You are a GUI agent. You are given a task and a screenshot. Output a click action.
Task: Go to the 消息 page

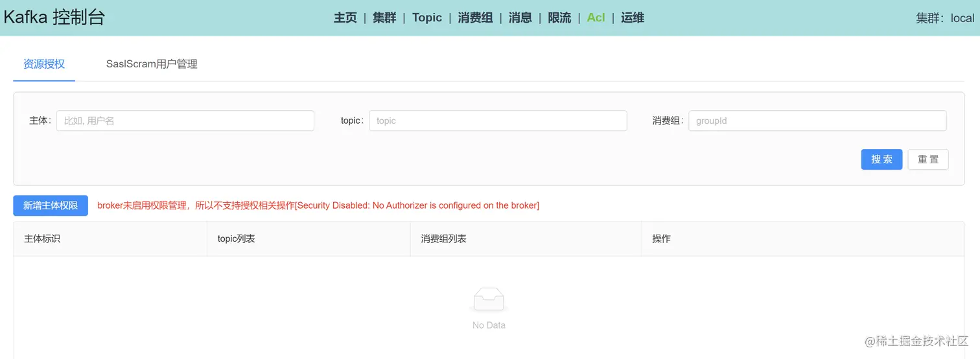tap(520, 17)
